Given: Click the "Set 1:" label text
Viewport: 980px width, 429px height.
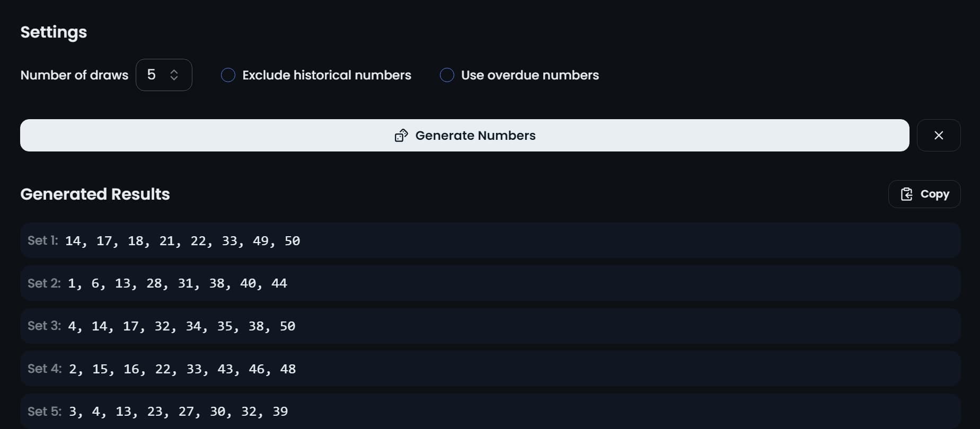Looking at the screenshot, I should [42, 240].
